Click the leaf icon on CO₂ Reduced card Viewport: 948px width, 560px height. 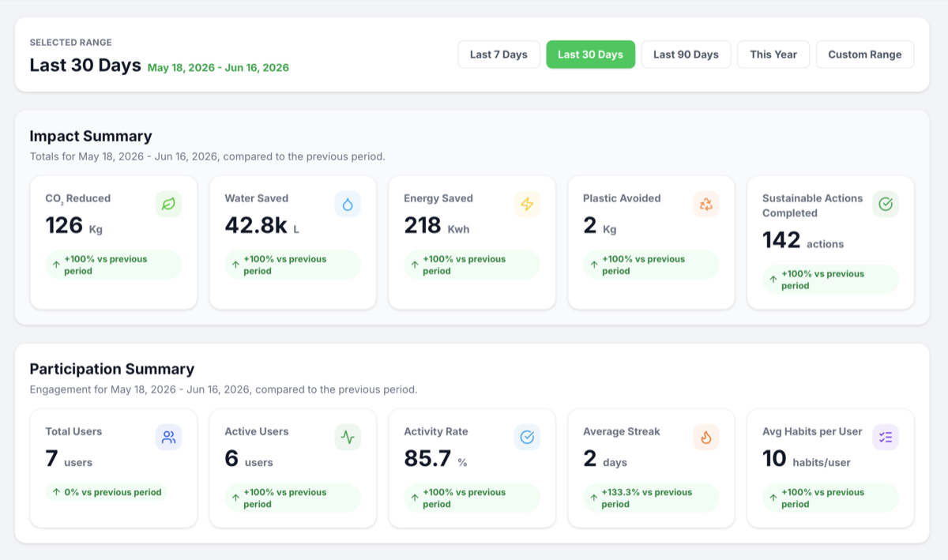168,205
